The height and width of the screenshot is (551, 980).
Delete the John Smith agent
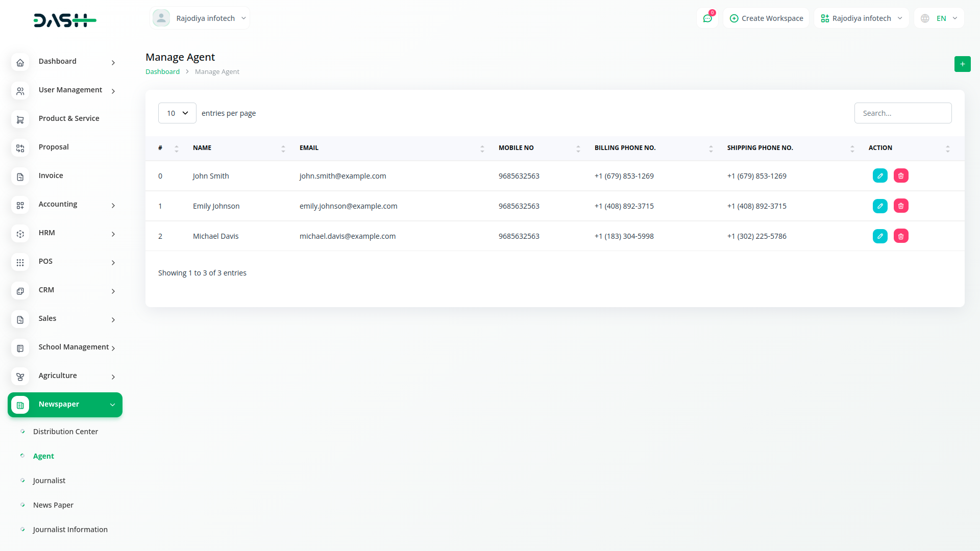[901, 176]
